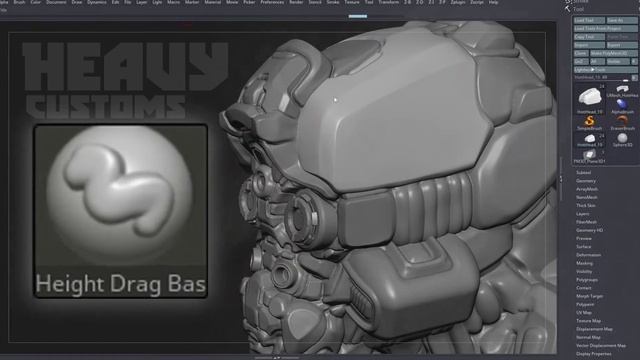Expand the Geometry section
The height and width of the screenshot is (360, 640).
(x=586, y=181)
